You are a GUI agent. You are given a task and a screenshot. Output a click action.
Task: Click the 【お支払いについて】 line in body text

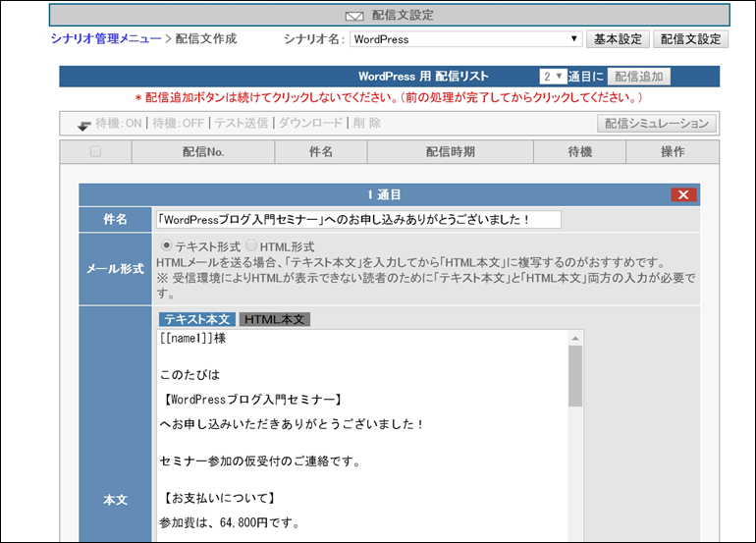pyautogui.click(x=220, y=498)
